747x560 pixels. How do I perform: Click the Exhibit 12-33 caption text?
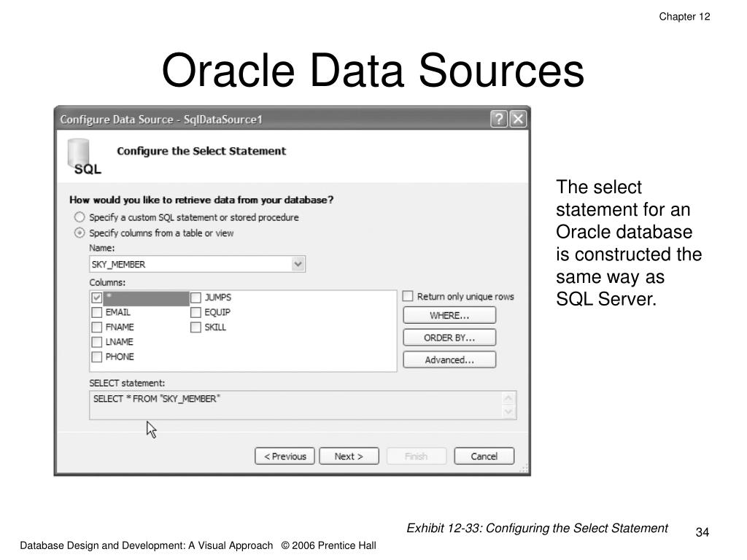(537, 528)
